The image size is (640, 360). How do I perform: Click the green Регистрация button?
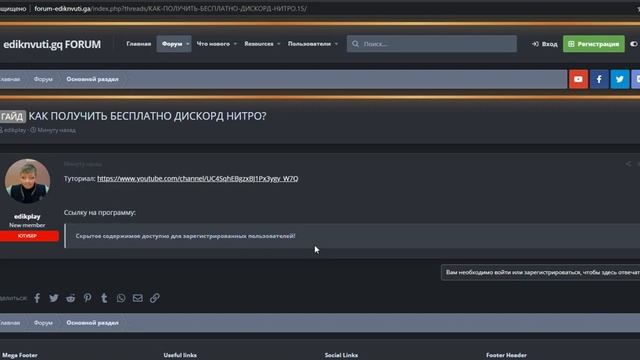(594, 44)
